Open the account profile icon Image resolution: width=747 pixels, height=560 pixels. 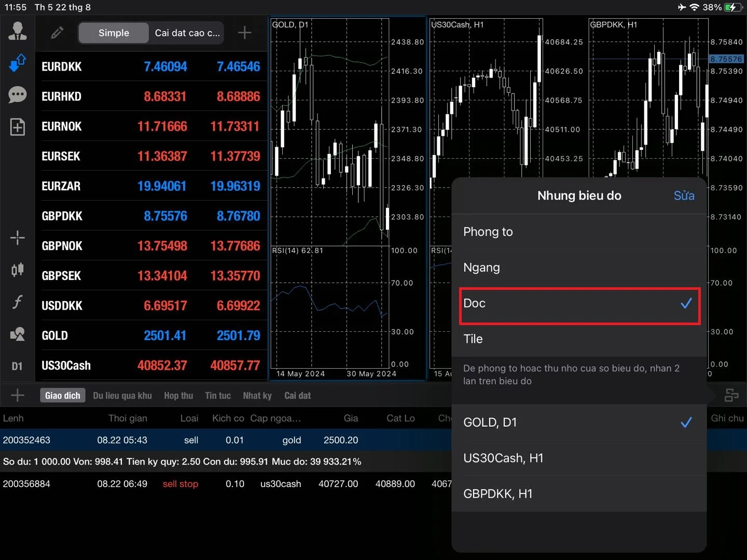[18, 31]
